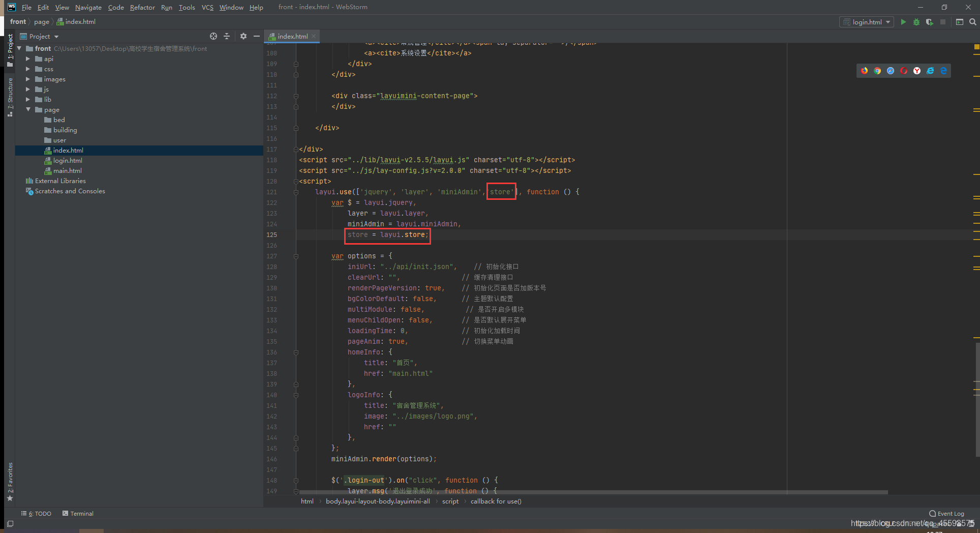Image resolution: width=980 pixels, height=533 pixels.
Task: Fold the div at line 112
Action: point(296,96)
